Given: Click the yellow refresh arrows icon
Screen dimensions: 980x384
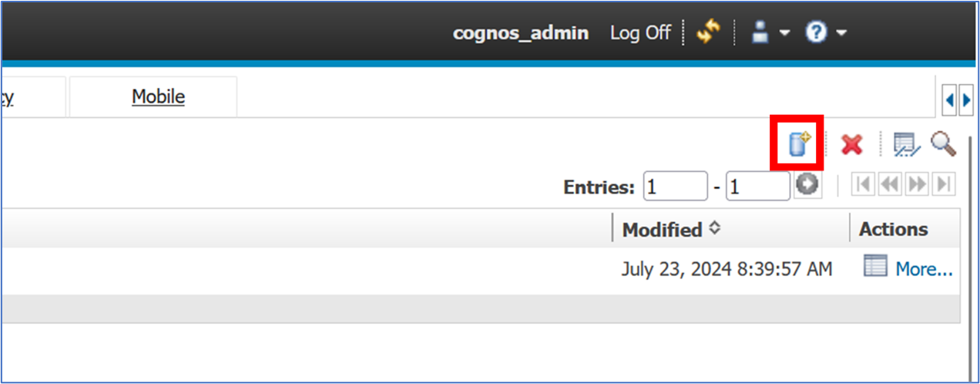Looking at the screenshot, I should coord(708,33).
